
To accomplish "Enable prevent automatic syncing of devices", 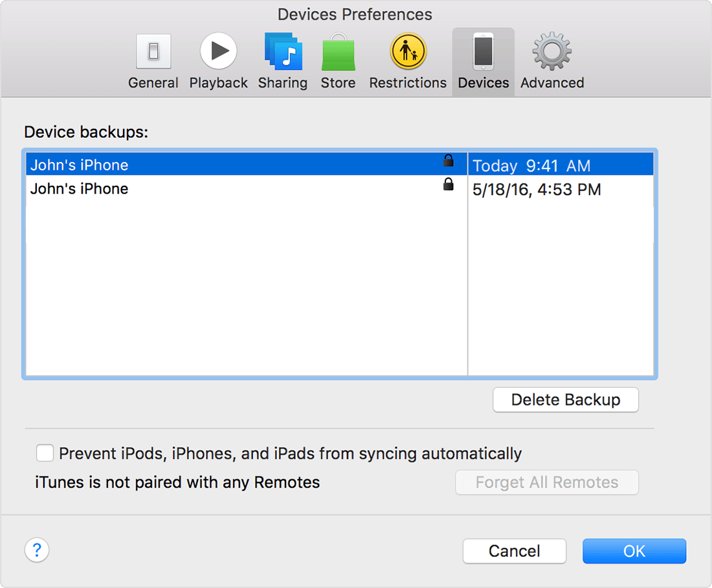I will pyautogui.click(x=45, y=453).
